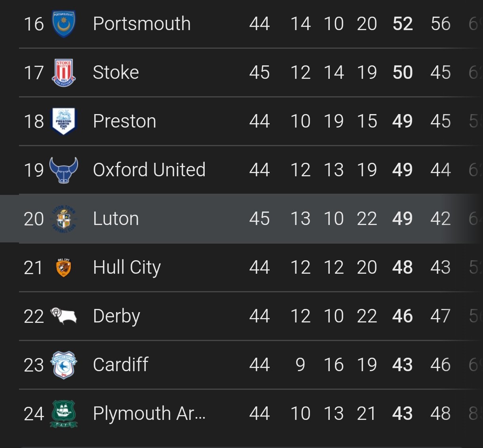Tap the truncated Plymouth Ar… name
The width and height of the screenshot is (483, 448).
click(x=149, y=414)
